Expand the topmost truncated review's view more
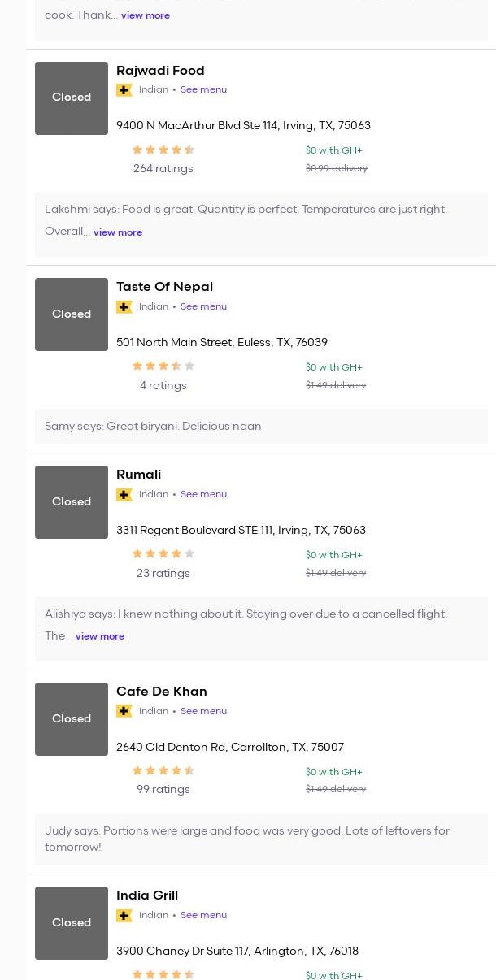 point(146,15)
